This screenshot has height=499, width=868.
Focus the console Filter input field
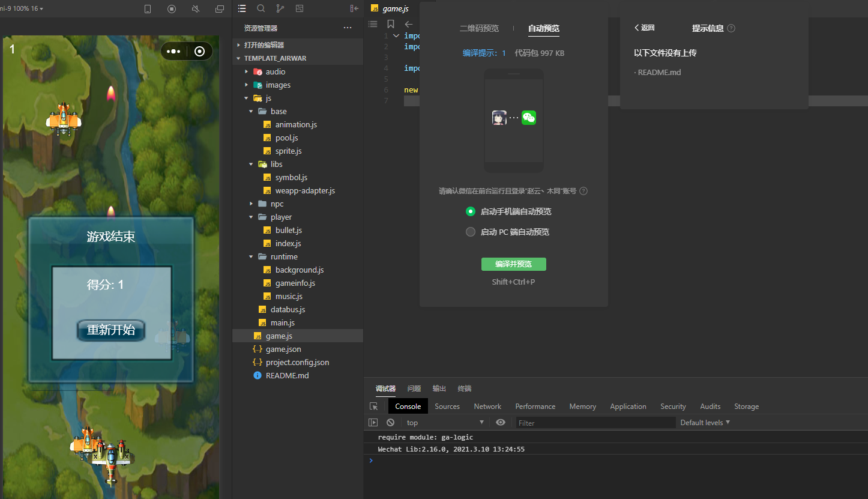tap(595, 423)
